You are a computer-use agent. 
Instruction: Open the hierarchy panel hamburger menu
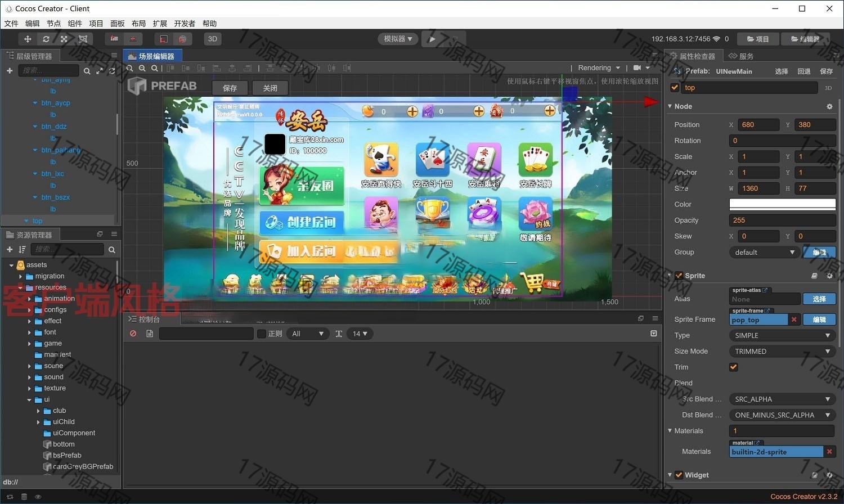pos(114,55)
